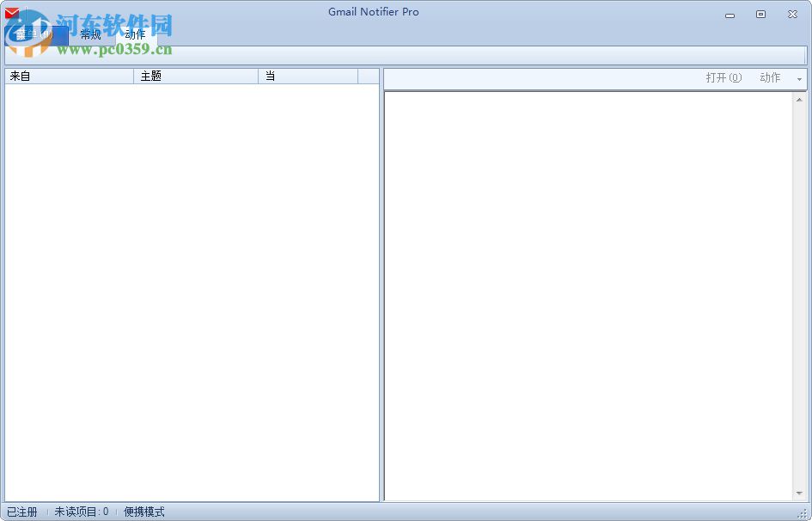The image size is (812, 521).
Task: Click the preview pane scroll-up arrow
Action: [x=799, y=100]
